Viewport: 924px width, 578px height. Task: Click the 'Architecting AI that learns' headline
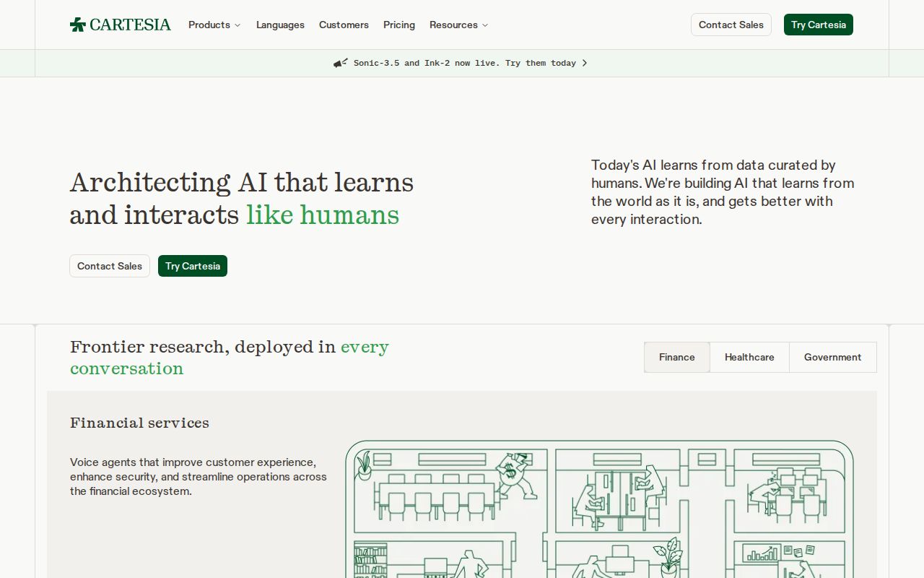pyautogui.click(x=242, y=198)
